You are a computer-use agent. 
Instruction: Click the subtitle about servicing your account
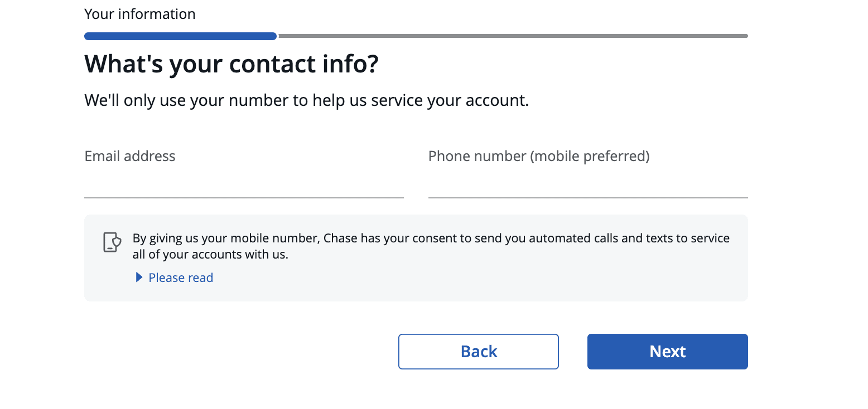click(x=306, y=101)
